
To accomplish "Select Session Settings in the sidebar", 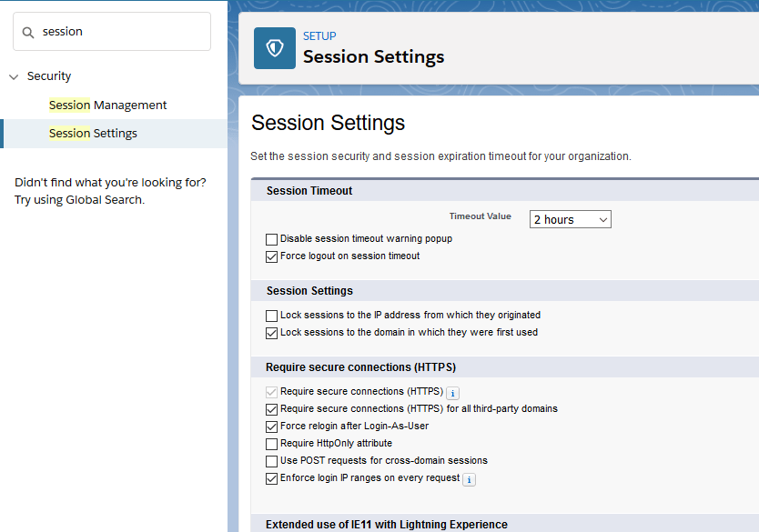I will [x=93, y=133].
